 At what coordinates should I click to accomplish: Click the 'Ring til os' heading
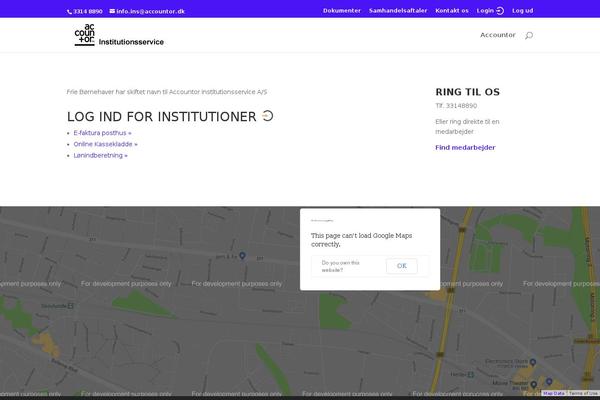(x=468, y=92)
